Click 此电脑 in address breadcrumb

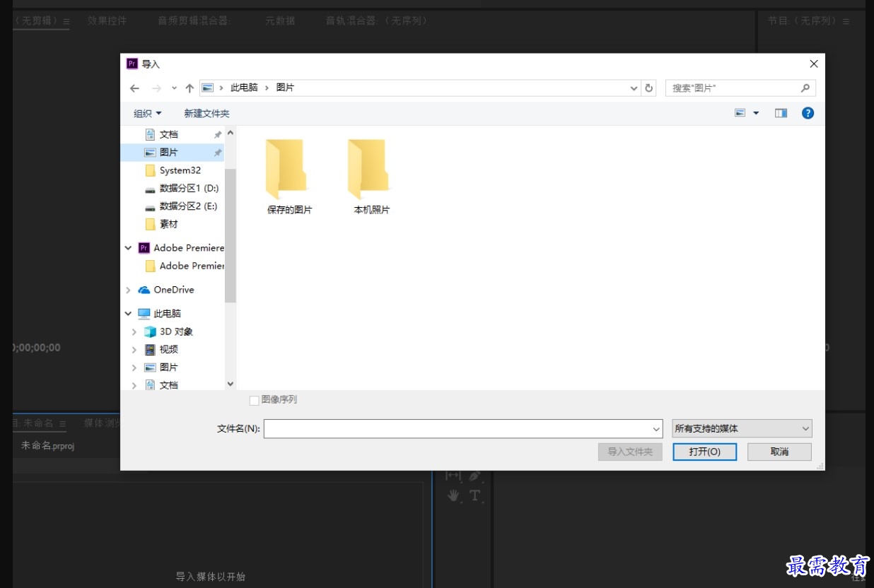tap(244, 88)
